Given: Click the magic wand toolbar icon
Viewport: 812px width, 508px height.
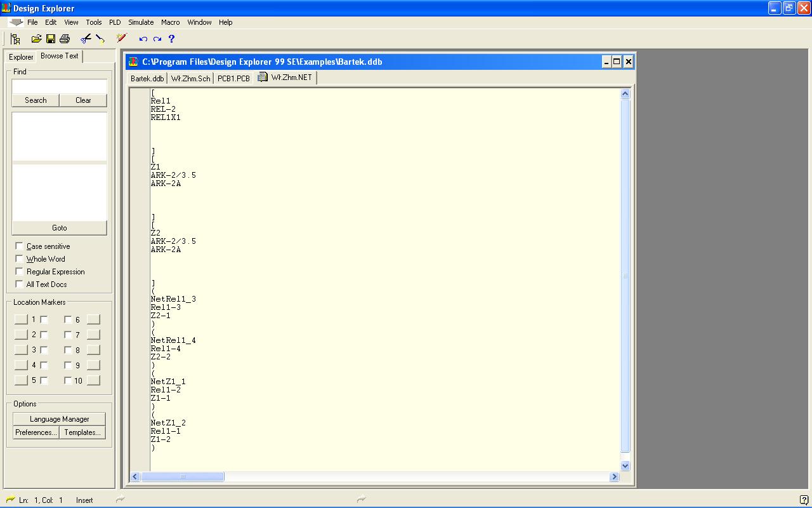Looking at the screenshot, I should [121, 39].
